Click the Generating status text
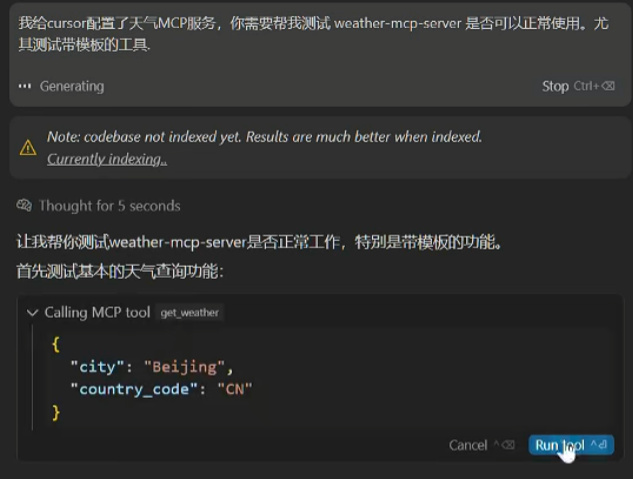 tap(72, 86)
